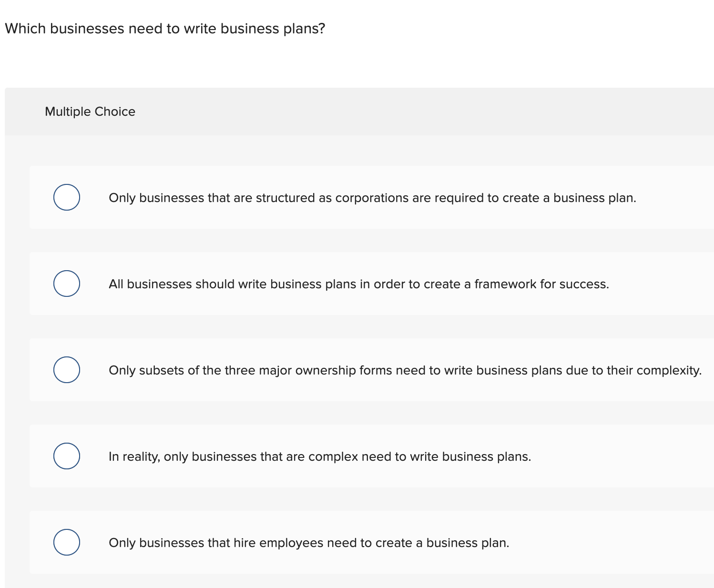Click the question "Which businesses need to write business plans?"

click(165, 29)
